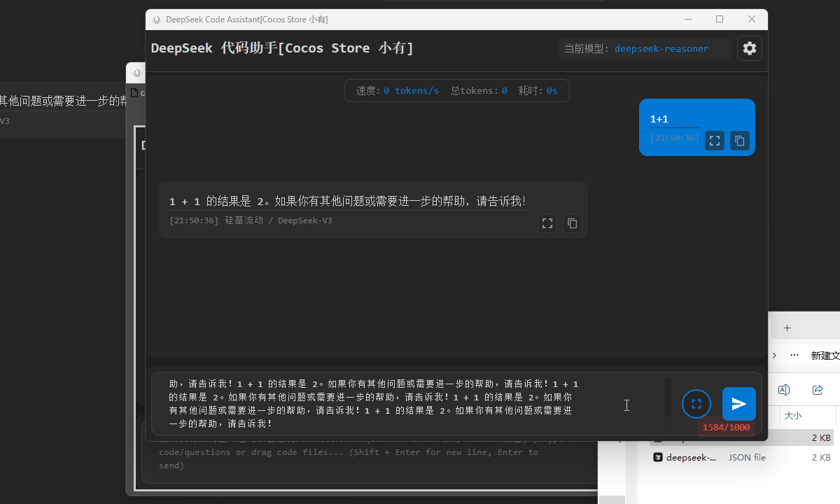840x504 pixels.
Task: Expand the input box with the circular fullscreen icon
Action: (x=696, y=404)
